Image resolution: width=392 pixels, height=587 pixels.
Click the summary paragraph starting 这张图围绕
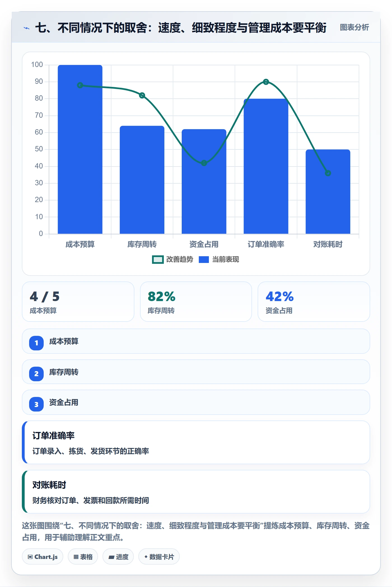[196, 531]
